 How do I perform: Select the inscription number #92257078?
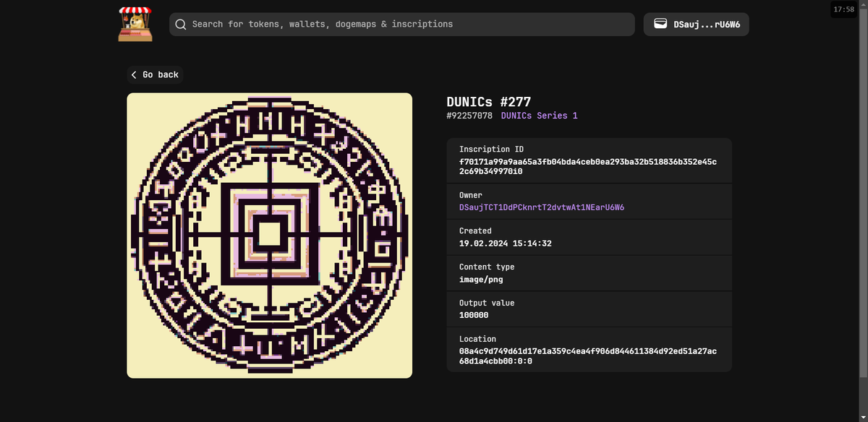[469, 116]
